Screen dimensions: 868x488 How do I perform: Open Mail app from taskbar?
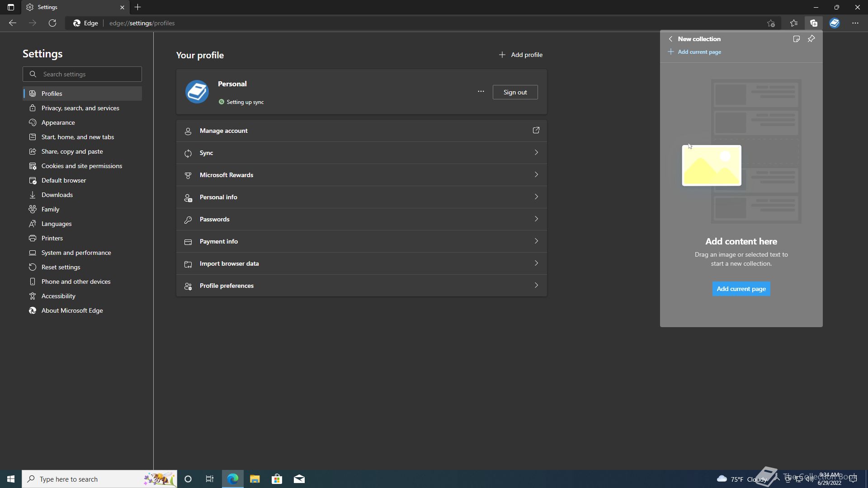(x=299, y=479)
